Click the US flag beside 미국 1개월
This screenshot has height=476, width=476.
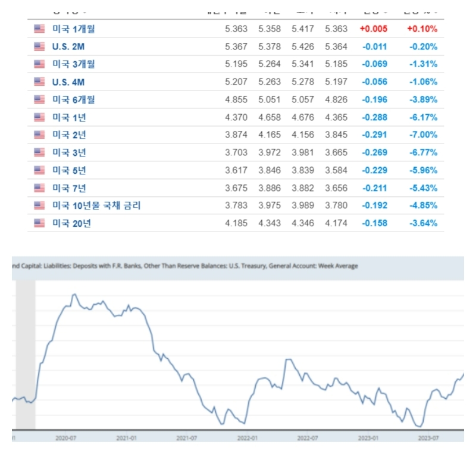tap(39, 29)
